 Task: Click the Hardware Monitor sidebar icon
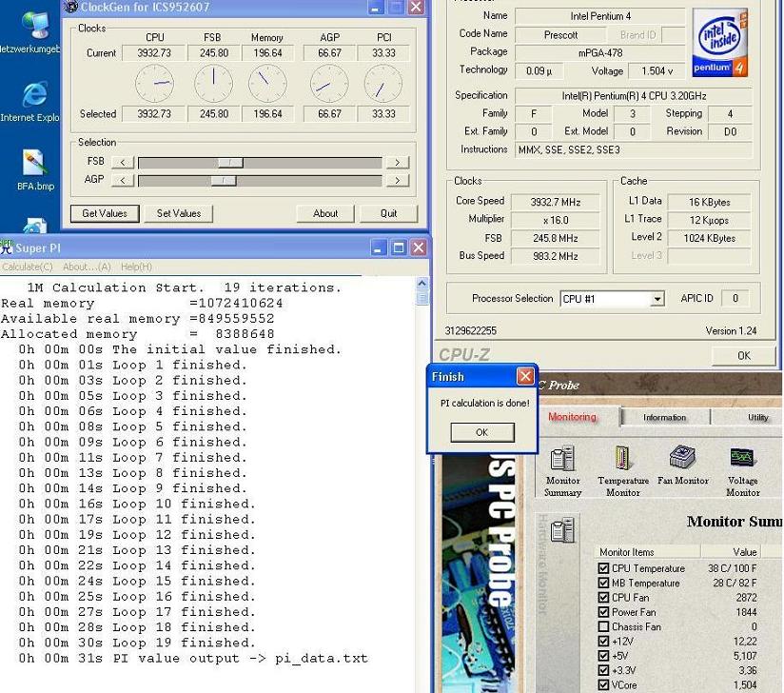(x=562, y=530)
